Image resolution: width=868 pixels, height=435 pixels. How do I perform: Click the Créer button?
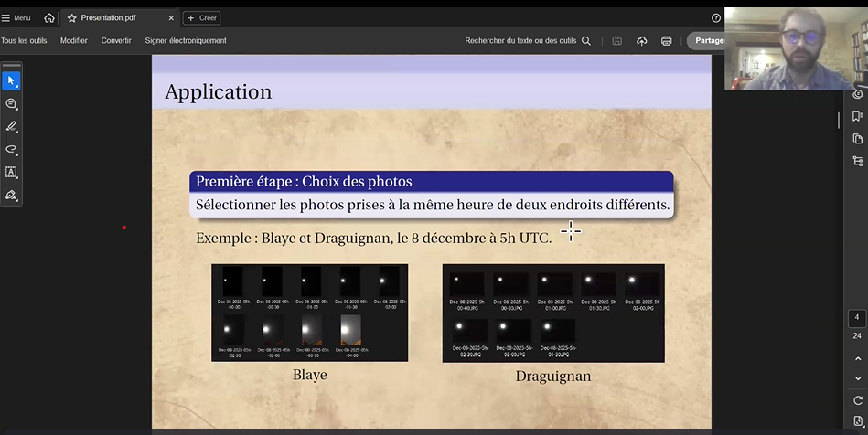(201, 18)
